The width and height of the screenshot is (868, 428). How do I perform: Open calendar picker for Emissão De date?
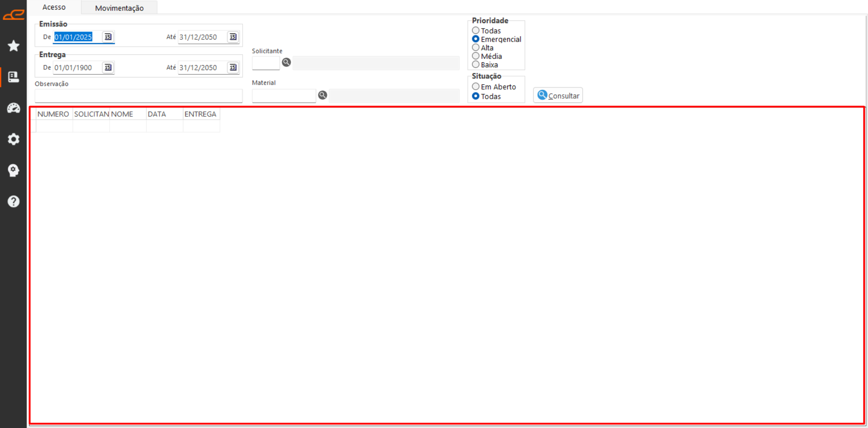click(108, 37)
